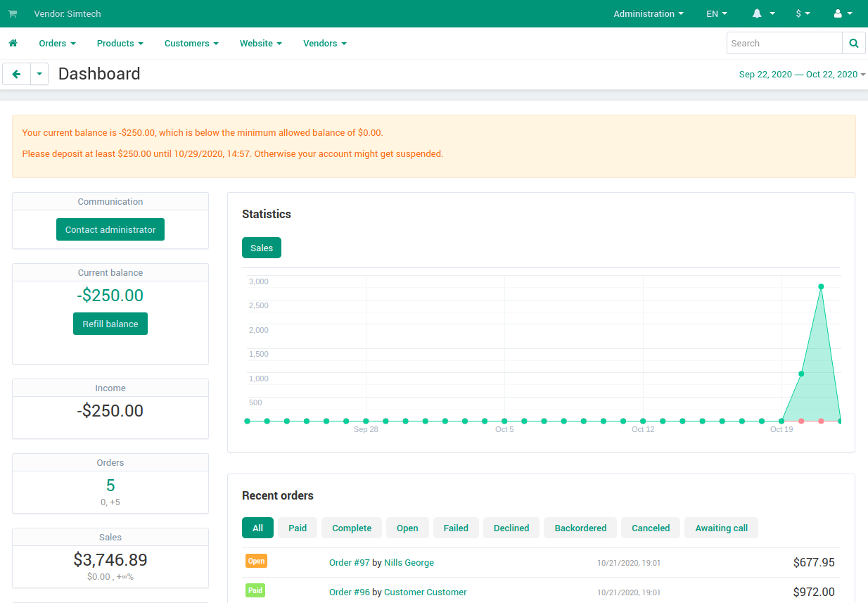Click the shopping cart storefront icon
The height and width of the screenshot is (603, 868).
(13, 14)
